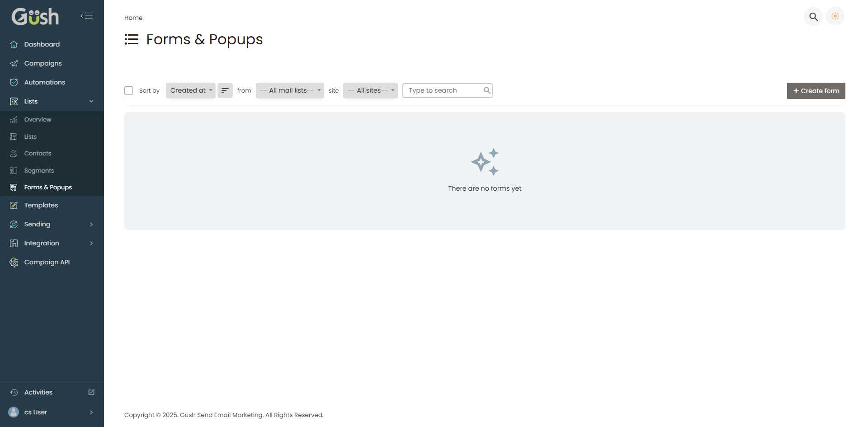Click the Create form button
868x427 pixels.
(x=816, y=91)
